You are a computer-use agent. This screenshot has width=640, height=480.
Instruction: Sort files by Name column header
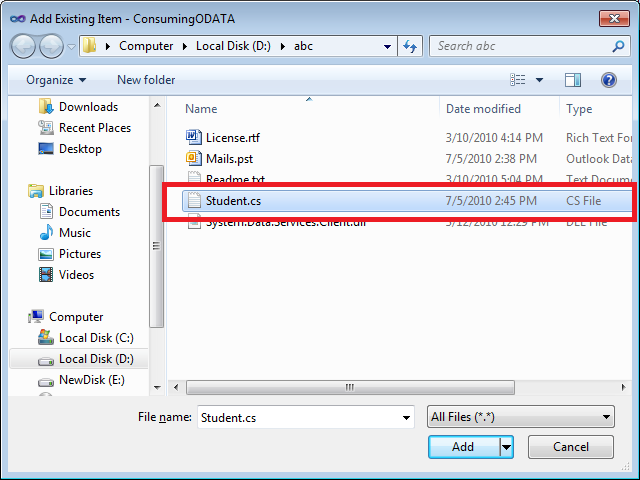[x=201, y=109]
